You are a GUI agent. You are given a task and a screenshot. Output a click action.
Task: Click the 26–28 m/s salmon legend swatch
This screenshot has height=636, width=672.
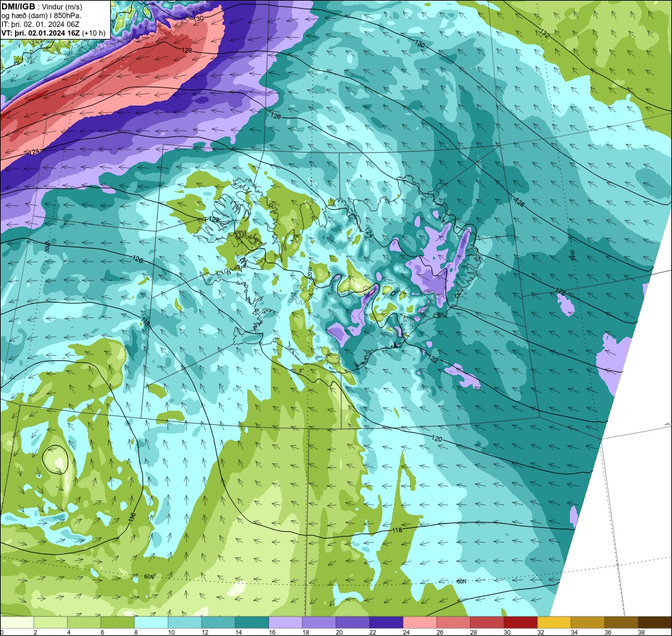454,623
